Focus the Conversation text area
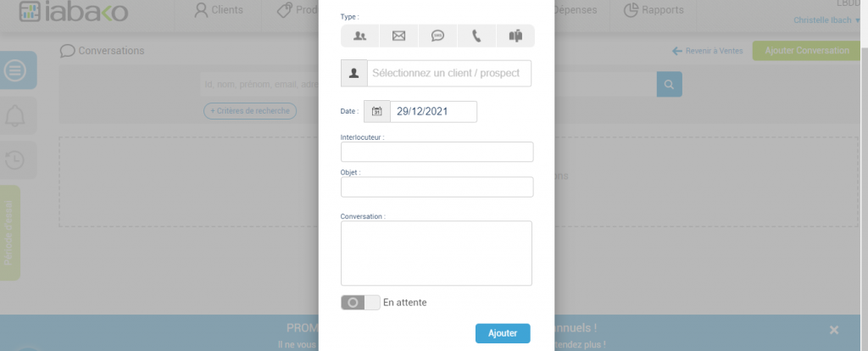This screenshot has width=868, height=351. tap(437, 253)
